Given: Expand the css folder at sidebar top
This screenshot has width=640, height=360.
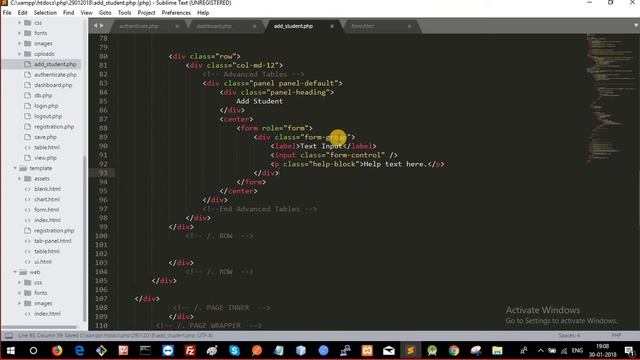Looking at the screenshot, I should click(x=19, y=22).
